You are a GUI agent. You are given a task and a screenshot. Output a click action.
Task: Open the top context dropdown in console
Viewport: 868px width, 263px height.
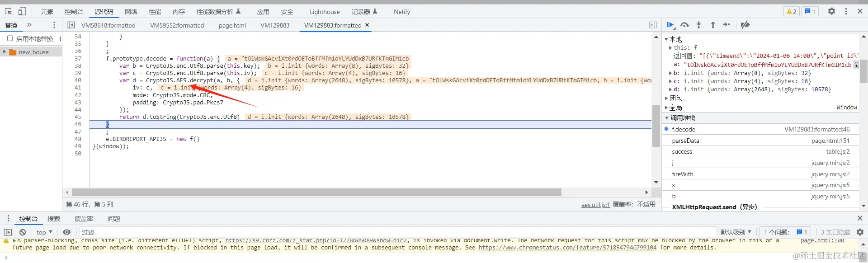point(44,232)
